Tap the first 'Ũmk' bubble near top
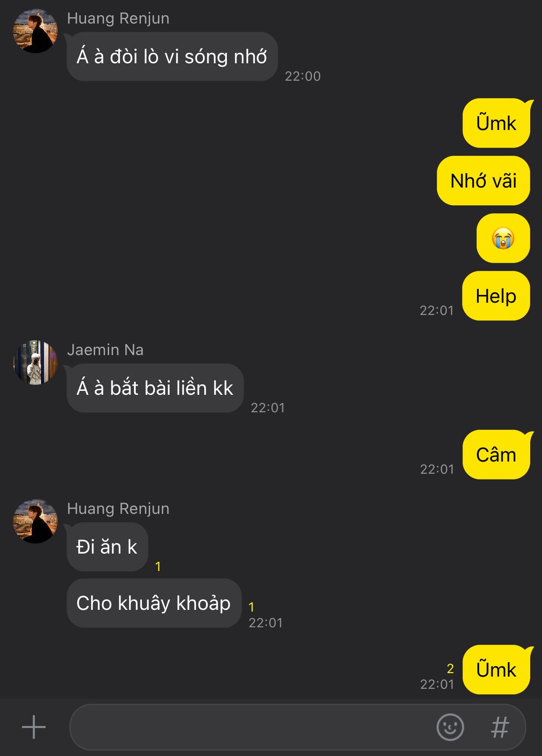Viewport: 542px width, 756px height. click(x=497, y=123)
